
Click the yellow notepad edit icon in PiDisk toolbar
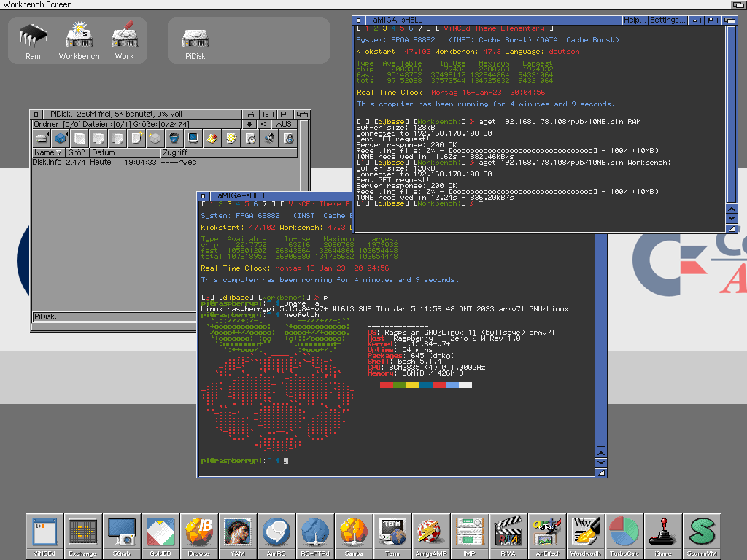click(231, 139)
